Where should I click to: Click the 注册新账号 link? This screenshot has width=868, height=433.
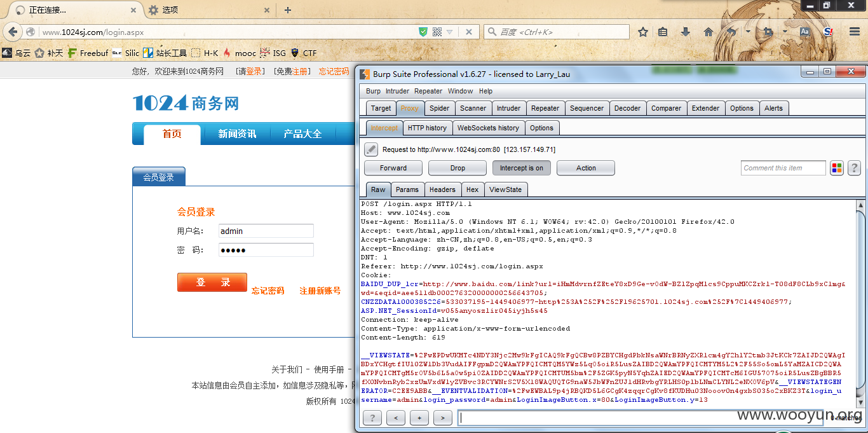click(320, 291)
